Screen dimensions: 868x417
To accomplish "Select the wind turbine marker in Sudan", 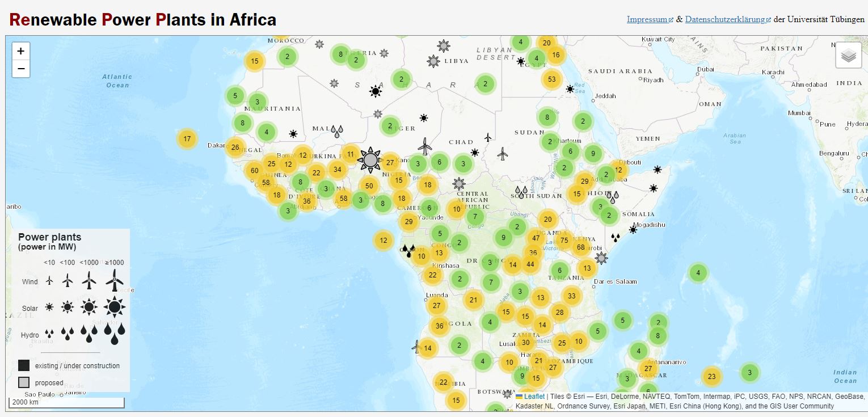I will pyautogui.click(x=502, y=153).
